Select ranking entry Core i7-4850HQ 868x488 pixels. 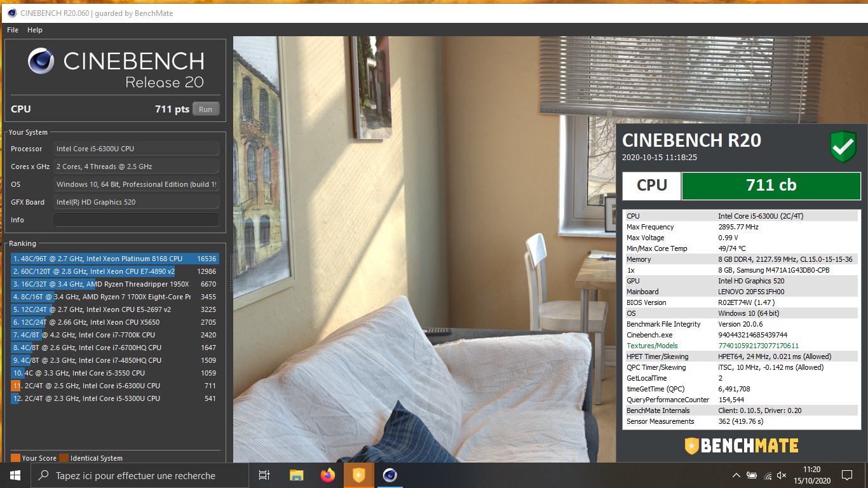point(114,360)
